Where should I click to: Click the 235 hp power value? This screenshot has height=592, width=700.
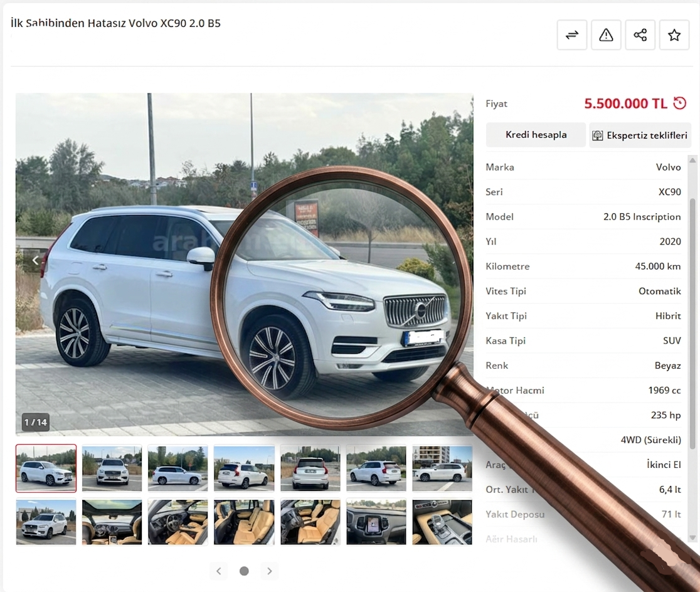(x=666, y=415)
